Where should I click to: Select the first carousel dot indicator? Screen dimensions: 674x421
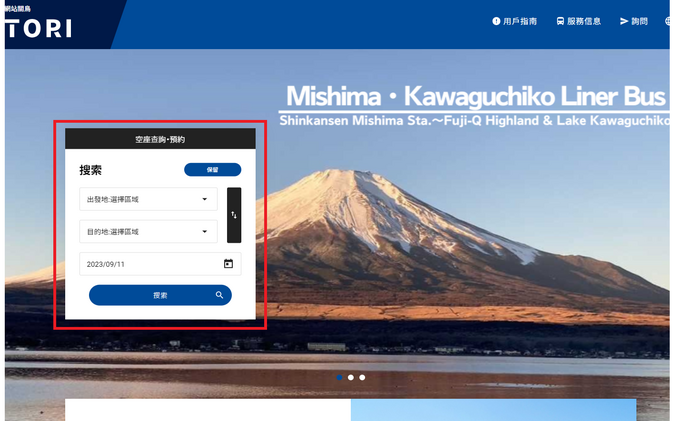coord(339,377)
